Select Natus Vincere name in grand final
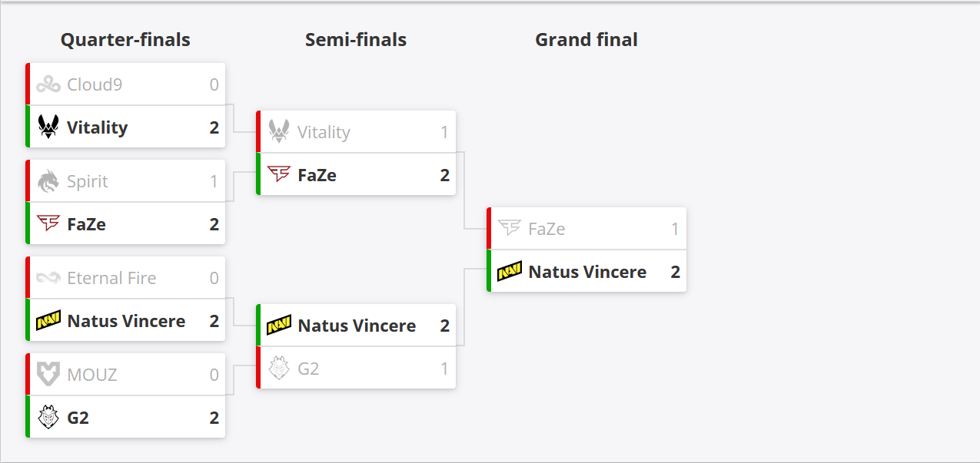The image size is (980, 463). (587, 272)
